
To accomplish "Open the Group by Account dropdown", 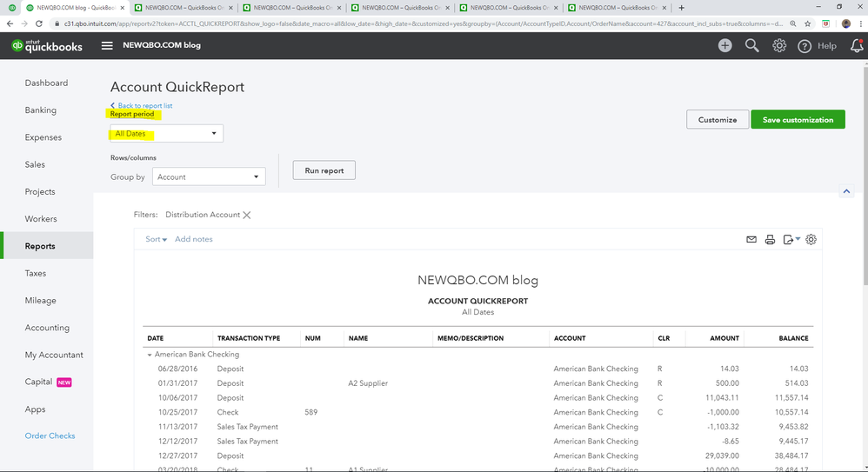I will coord(209,177).
